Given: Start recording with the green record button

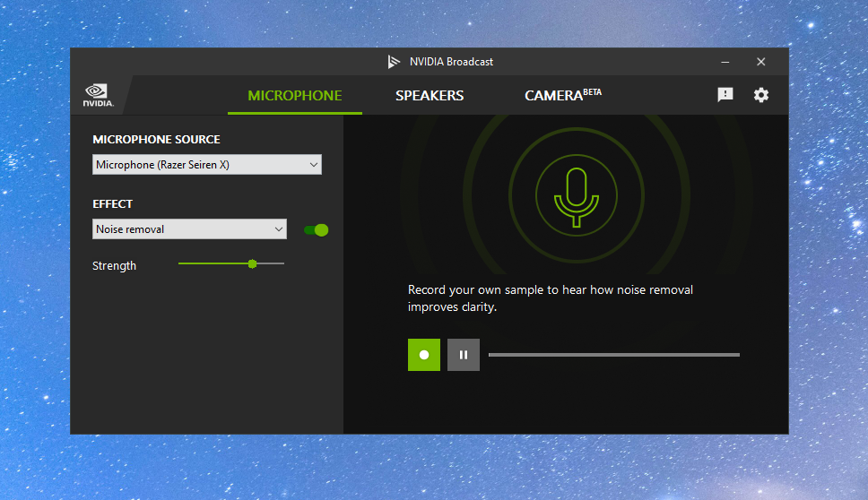Looking at the screenshot, I should coord(424,355).
